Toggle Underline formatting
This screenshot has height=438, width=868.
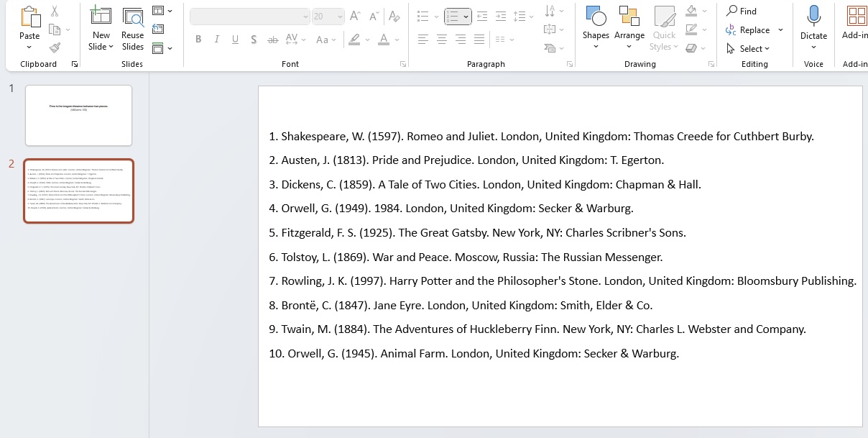pos(235,40)
